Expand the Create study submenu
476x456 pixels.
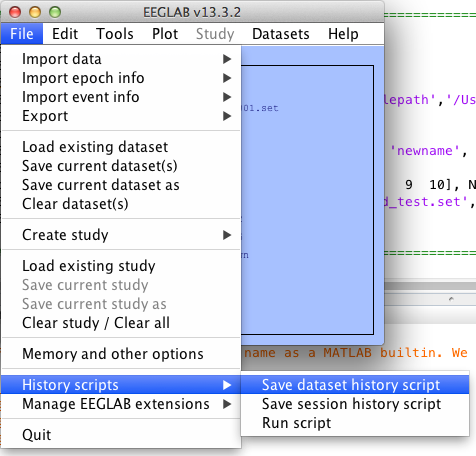coord(121,235)
